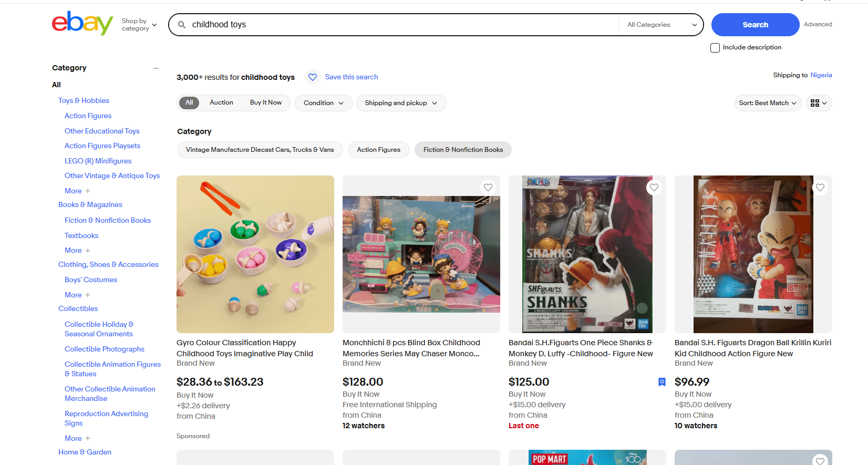Viewport: 868px width, 465px height.
Task: Open Textbooks sidebar link
Action: pos(81,235)
